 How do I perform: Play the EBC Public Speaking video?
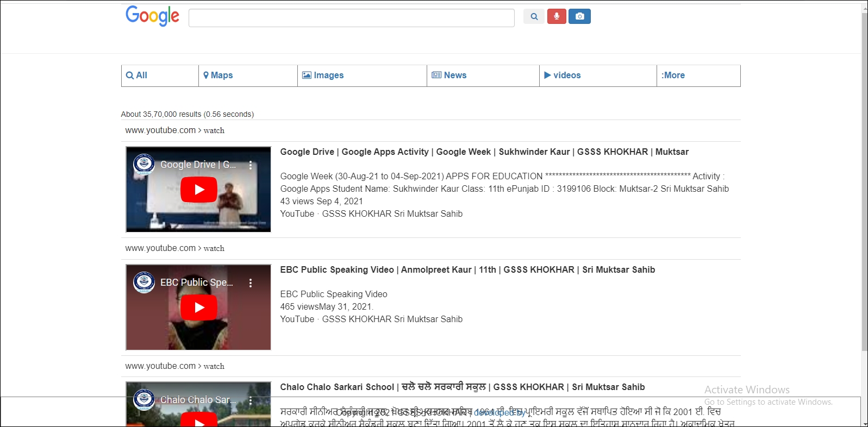pos(199,307)
